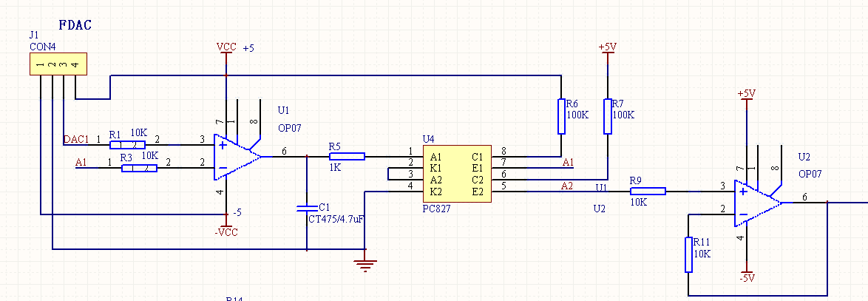Select the U2 OP07 op-amp triangle symbol
This screenshot has width=868, height=301.
point(757,203)
